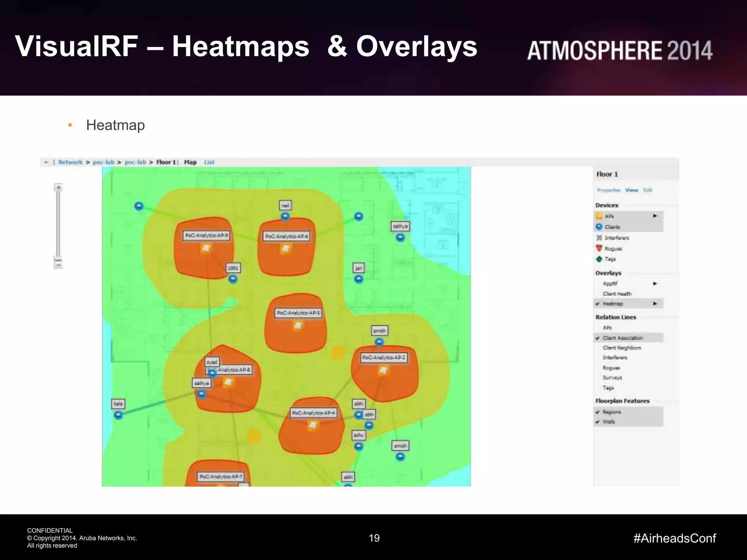Enable Client Health overlay
This screenshot has height=560, width=747.
point(617,294)
